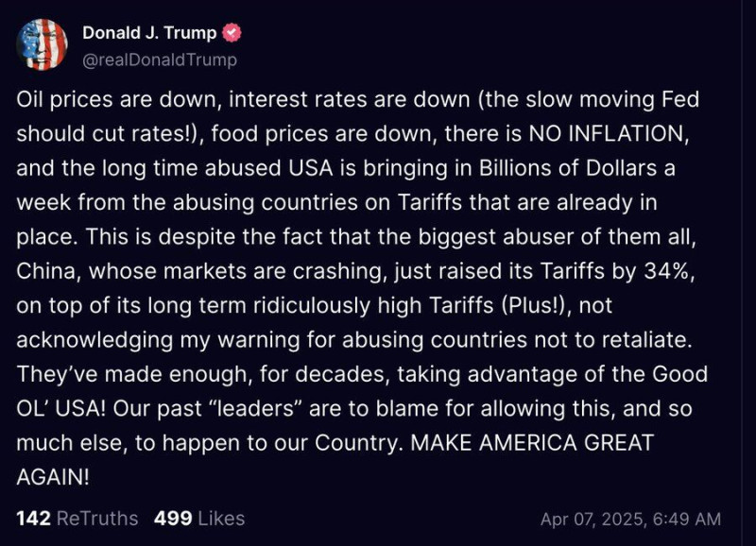
Task: Select the final word AGAIN!
Action: (x=53, y=477)
